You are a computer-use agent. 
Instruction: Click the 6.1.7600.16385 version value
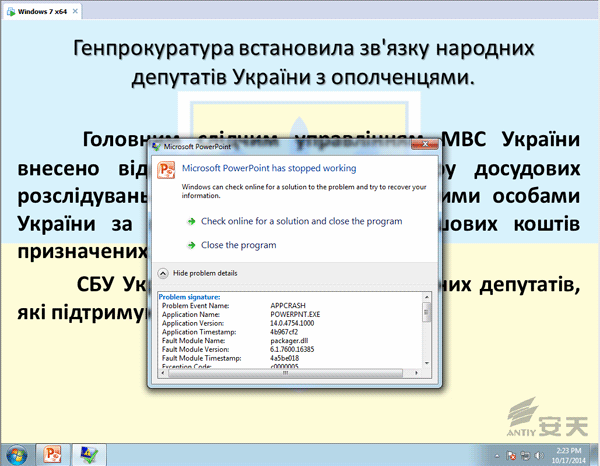coord(292,349)
